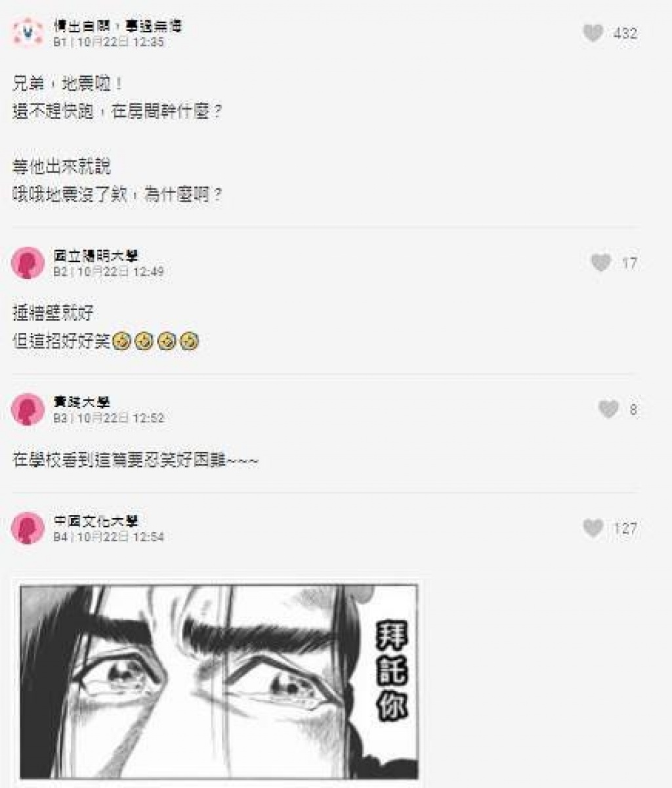The height and width of the screenshot is (788, 672).
Task: Open the manga image with 拜託你 text
Action: point(219,682)
